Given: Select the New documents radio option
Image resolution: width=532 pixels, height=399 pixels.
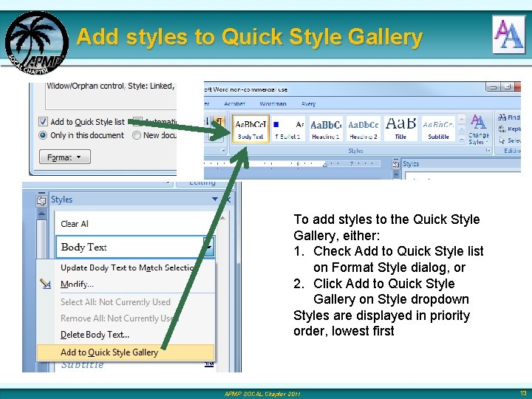Looking at the screenshot, I should tap(137, 135).
